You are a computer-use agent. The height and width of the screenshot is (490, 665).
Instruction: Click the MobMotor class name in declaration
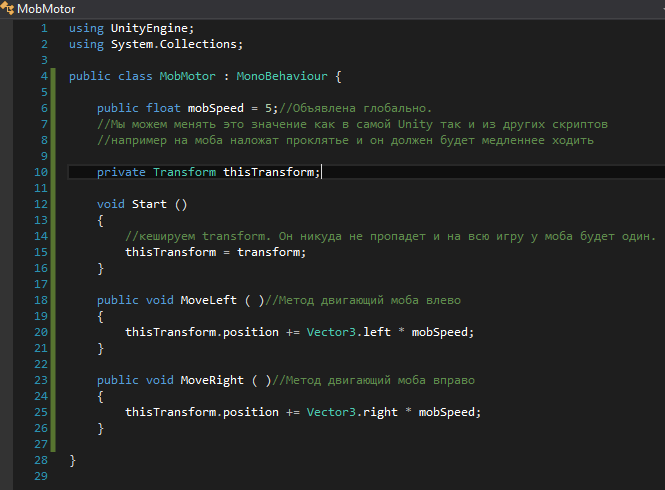(x=187, y=76)
